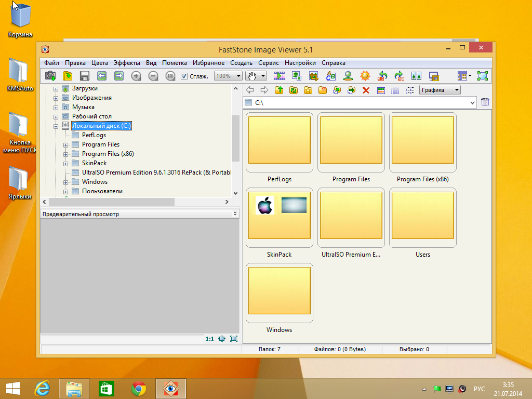This screenshot has height=399, width=532.
Task: Refresh the folder with green arrows icon
Action: point(294,90)
